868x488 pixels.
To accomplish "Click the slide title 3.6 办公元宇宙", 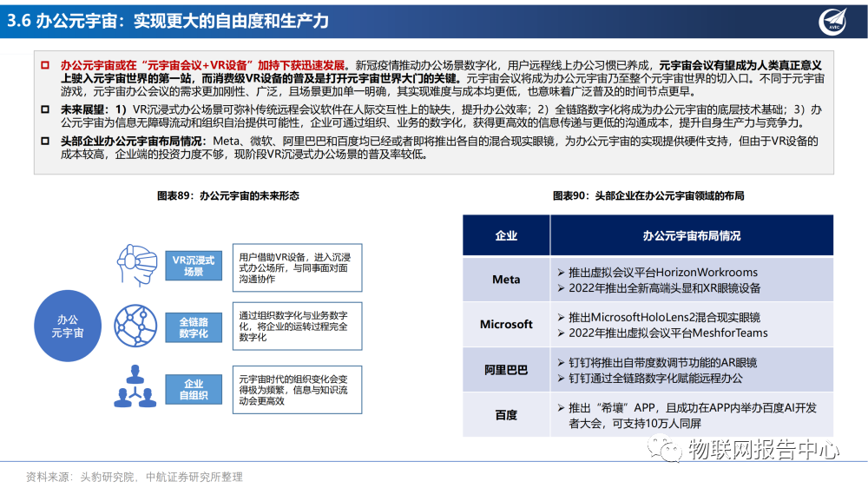I will pyautogui.click(x=168, y=21).
